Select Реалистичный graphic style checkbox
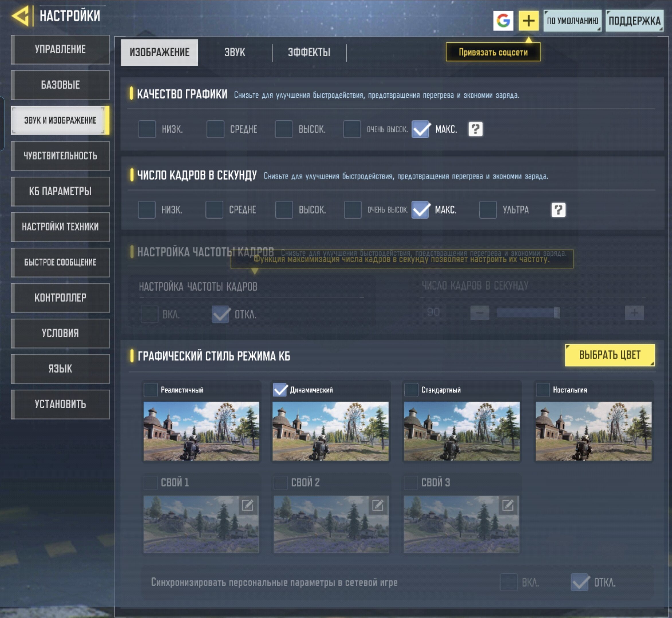This screenshot has width=672, height=618. pos(151,390)
